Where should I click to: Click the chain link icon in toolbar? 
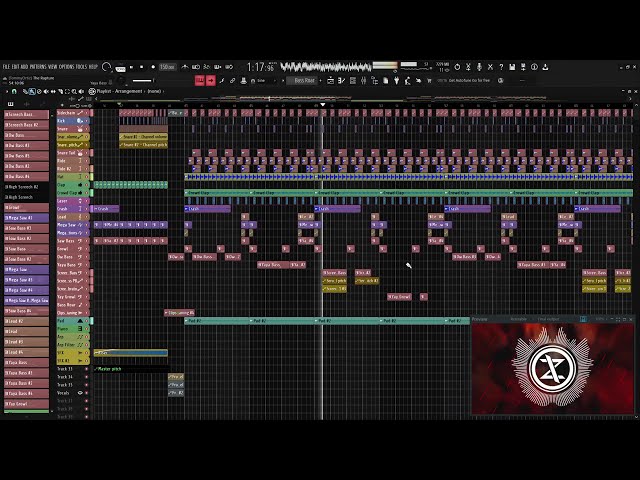(232, 81)
